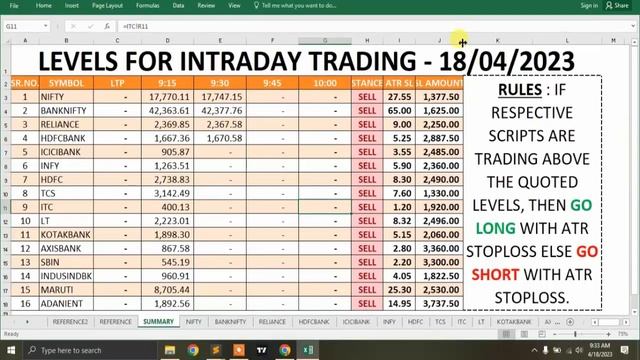
Task: Switch to ICICIBANK sheet tab
Action: click(x=356, y=322)
